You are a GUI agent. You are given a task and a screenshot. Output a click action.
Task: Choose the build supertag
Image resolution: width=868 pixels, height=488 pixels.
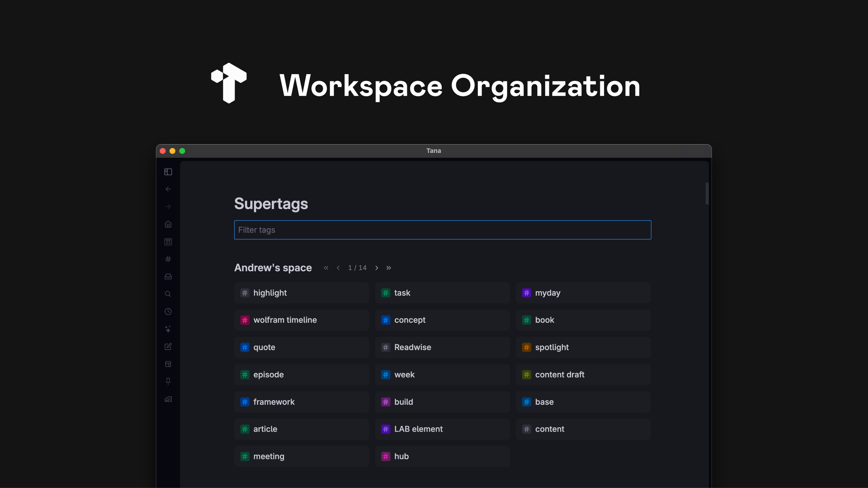point(443,402)
